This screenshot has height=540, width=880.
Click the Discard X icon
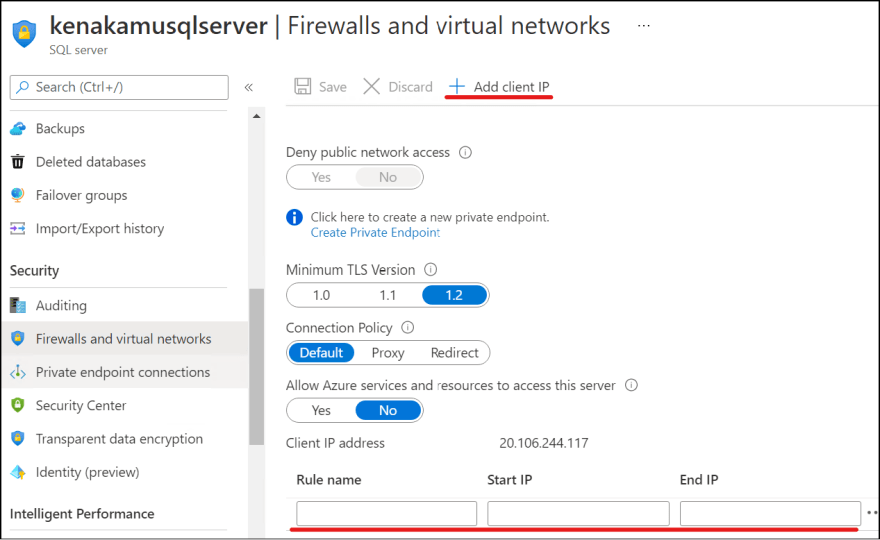point(372,86)
